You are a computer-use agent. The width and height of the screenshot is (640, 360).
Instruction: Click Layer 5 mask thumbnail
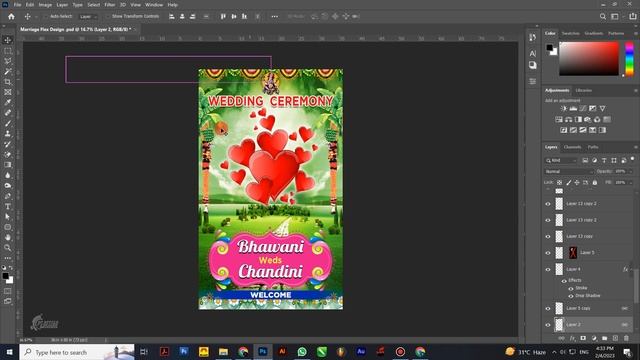pos(573,253)
